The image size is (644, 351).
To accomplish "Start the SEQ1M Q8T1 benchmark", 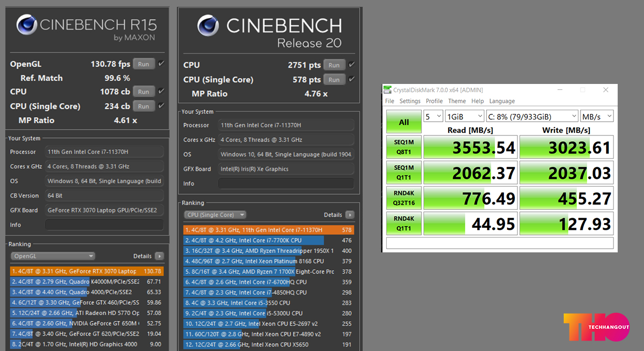I will 404,147.
